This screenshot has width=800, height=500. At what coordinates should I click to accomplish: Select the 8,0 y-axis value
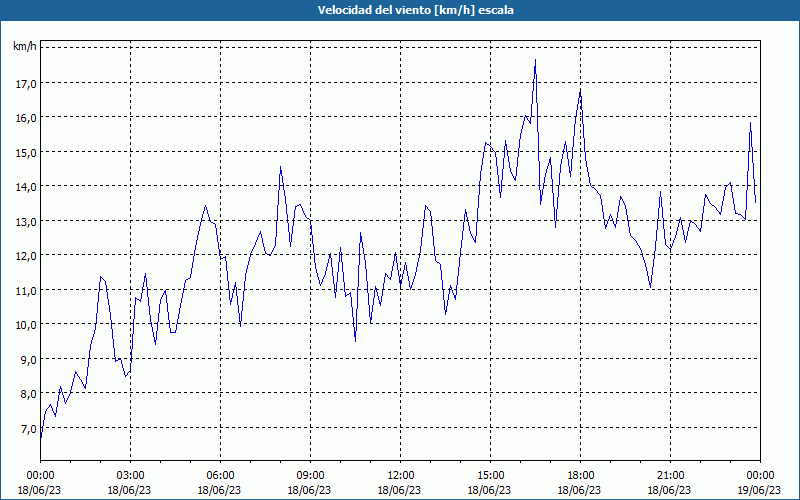29,394
